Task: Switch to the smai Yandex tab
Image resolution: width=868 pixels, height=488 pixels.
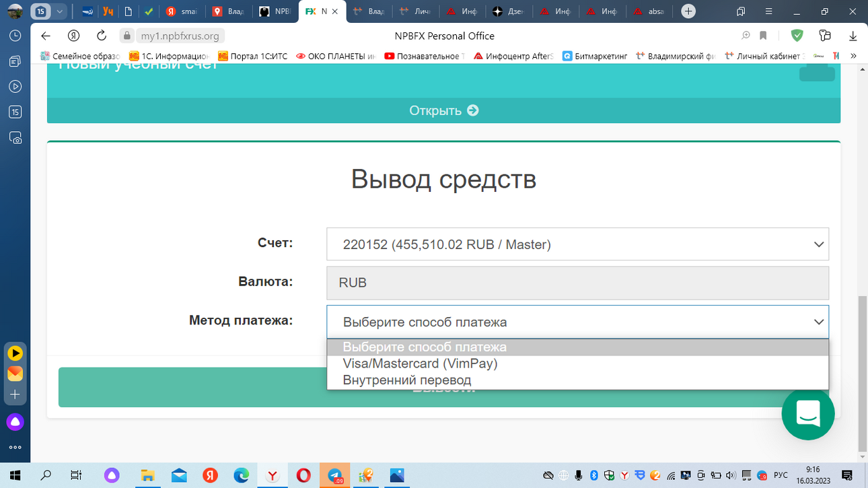Action: (x=182, y=11)
